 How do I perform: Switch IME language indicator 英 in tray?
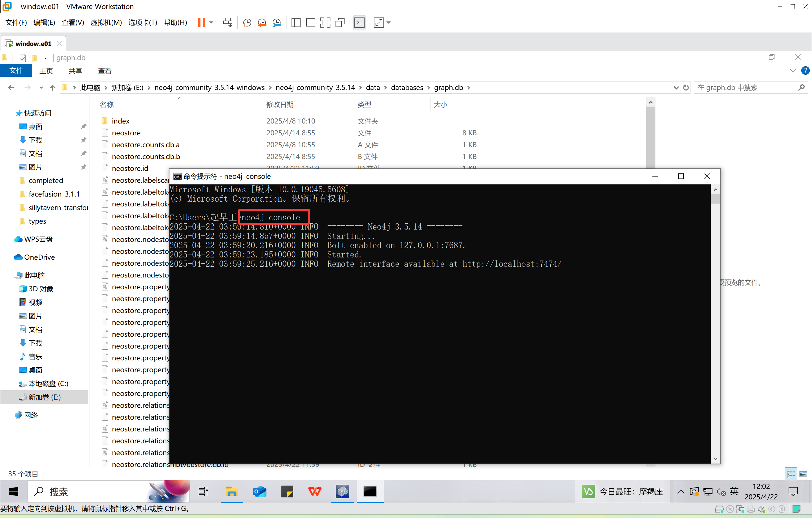click(734, 491)
